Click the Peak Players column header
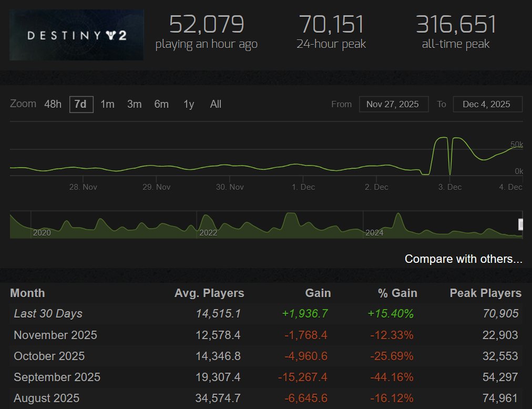Viewport: 532px width, 409px height. (x=486, y=293)
